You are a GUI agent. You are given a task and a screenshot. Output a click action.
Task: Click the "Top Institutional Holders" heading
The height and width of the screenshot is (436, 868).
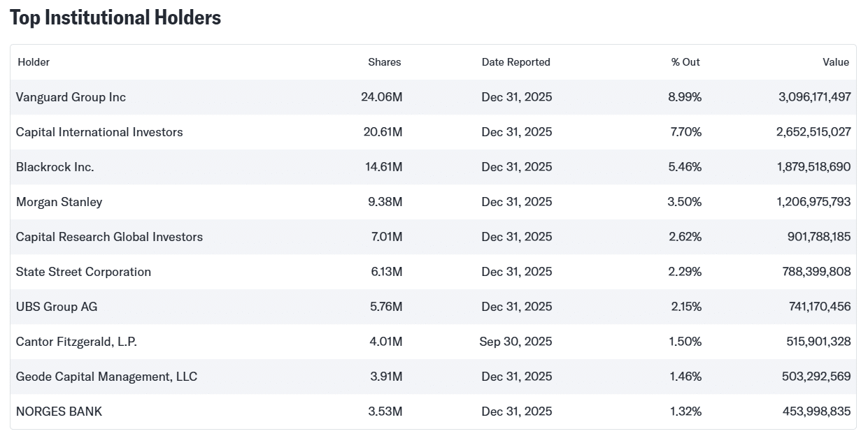115,17
